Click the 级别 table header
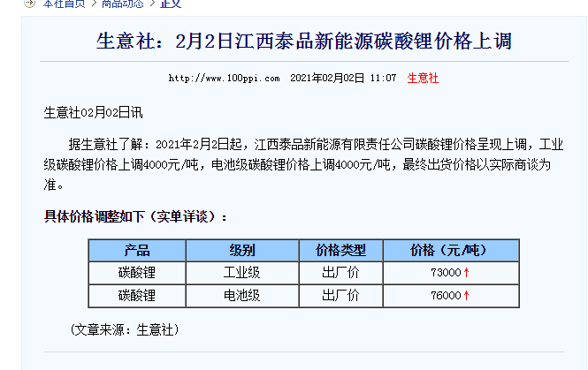 tap(242, 250)
